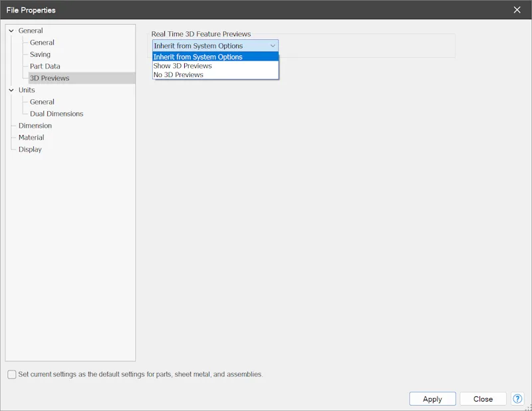The width and height of the screenshot is (532, 411).
Task: Collapse the Units tree group
Action: point(11,90)
